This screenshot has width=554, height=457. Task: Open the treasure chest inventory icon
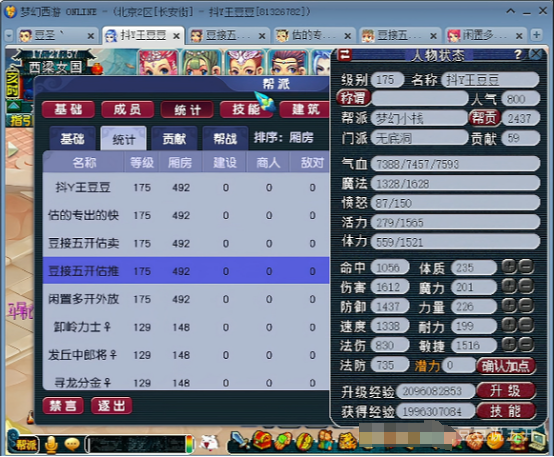point(262,440)
